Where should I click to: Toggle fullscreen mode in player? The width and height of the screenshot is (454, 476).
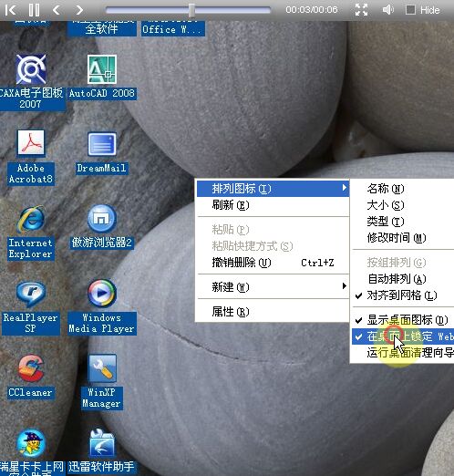[361, 10]
